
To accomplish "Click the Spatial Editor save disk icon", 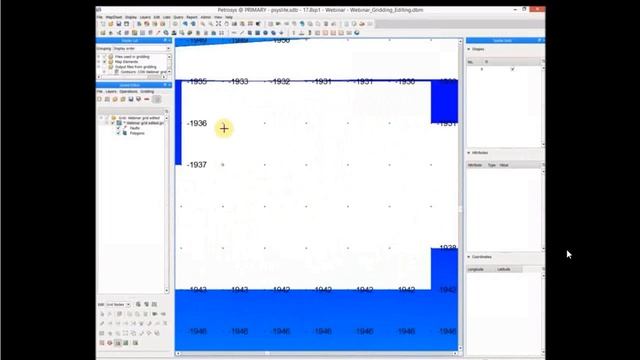I will 131,99.
